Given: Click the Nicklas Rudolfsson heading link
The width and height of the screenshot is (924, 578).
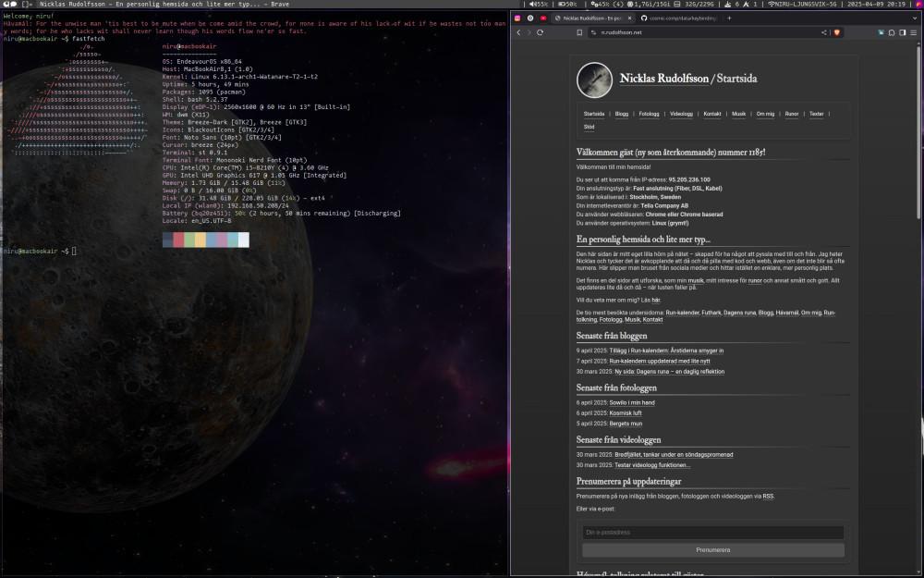Looking at the screenshot, I should 664,79.
